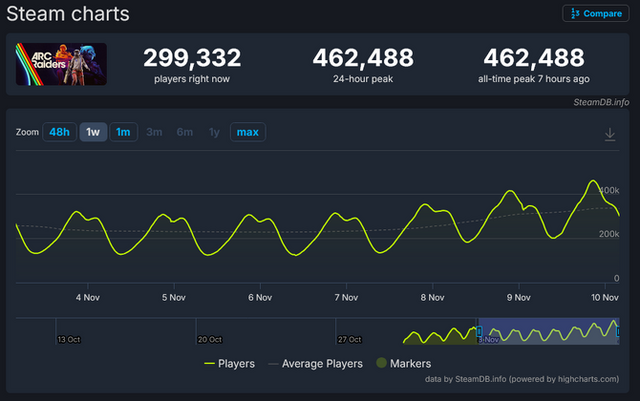The width and height of the screenshot is (640, 401).
Task: Click the compare arrows icon
Action: [x=575, y=14]
